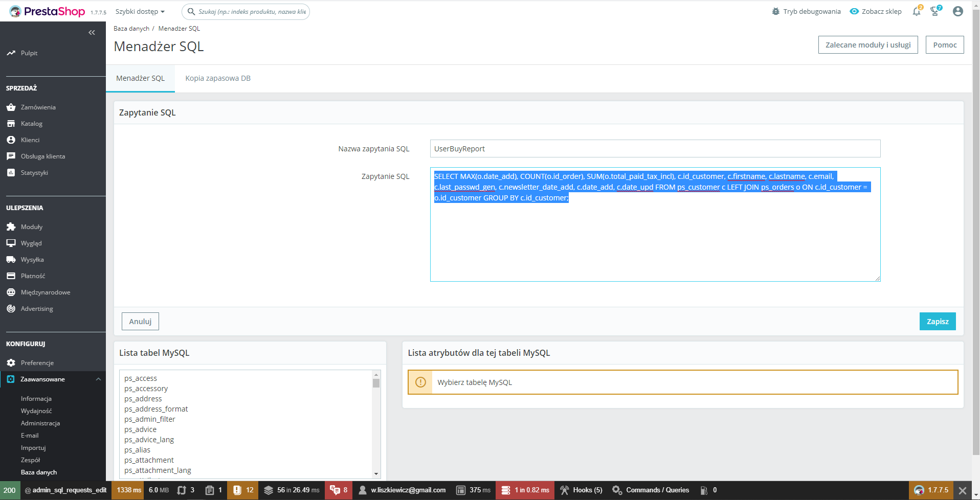Image resolution: width=980 pixels, height=500 pixels.
Task: Open the 375 ms Twig panel
Action: point(473,490)
